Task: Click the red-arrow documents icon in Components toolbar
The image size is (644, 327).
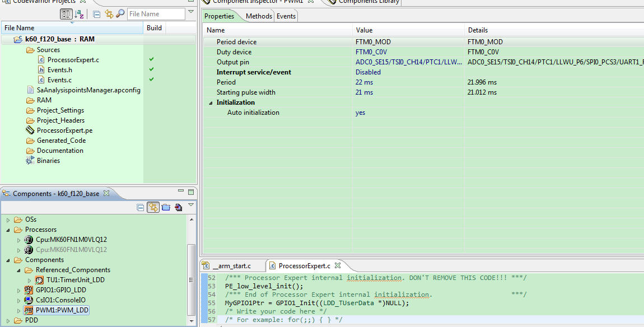Action: pyautogui.click(x=178, y=208)
